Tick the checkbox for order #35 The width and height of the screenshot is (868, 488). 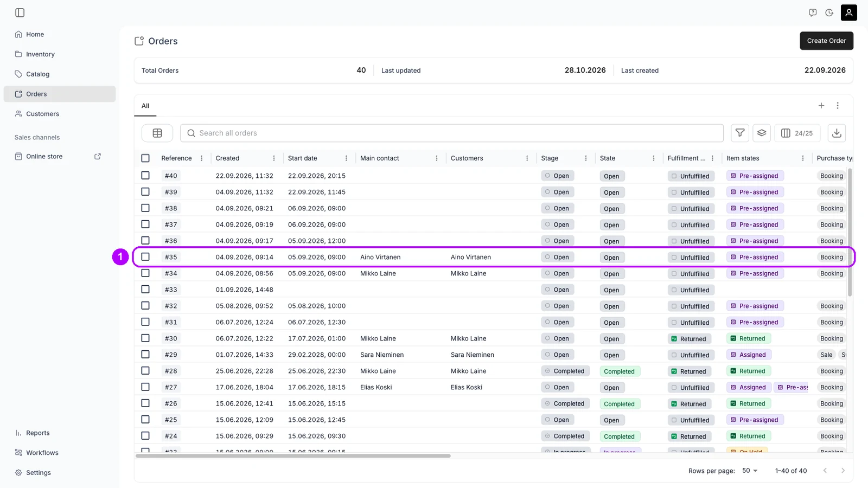(x=145, y=257)
